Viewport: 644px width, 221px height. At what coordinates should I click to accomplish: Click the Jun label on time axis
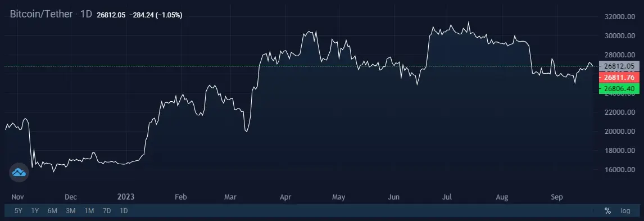(x=393, y=197)
